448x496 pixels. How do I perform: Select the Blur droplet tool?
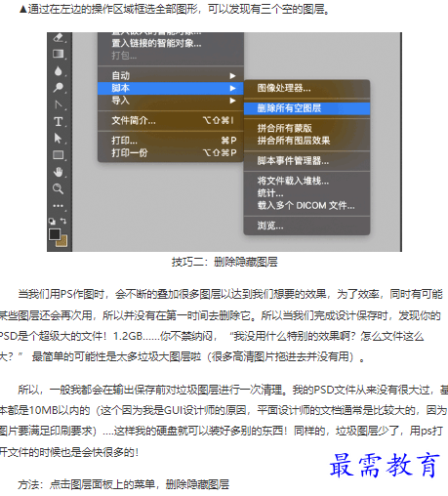click(59, 71)
